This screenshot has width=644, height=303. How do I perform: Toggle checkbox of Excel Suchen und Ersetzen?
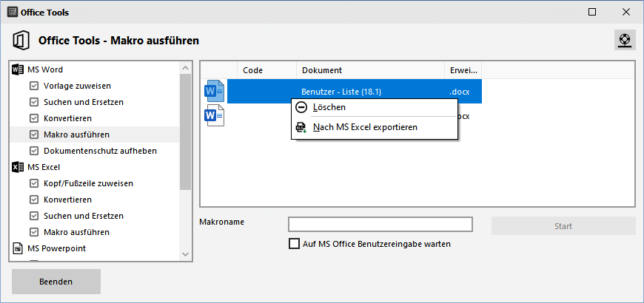pos(33,216)
